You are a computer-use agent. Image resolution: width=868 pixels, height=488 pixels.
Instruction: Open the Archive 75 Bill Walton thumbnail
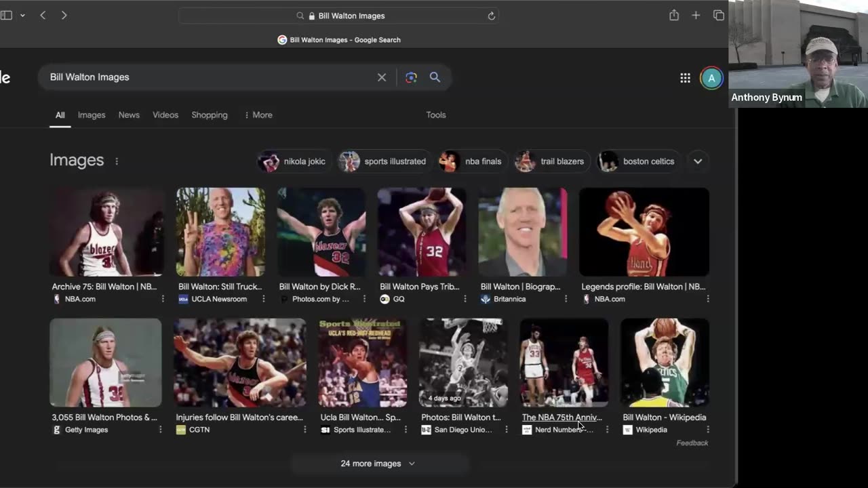click(x=106, y=232)
